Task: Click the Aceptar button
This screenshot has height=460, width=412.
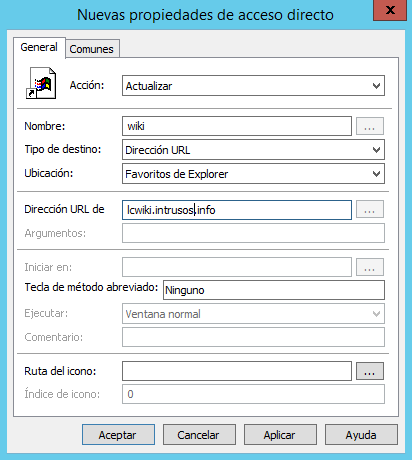Action: [x=118, y=435]
